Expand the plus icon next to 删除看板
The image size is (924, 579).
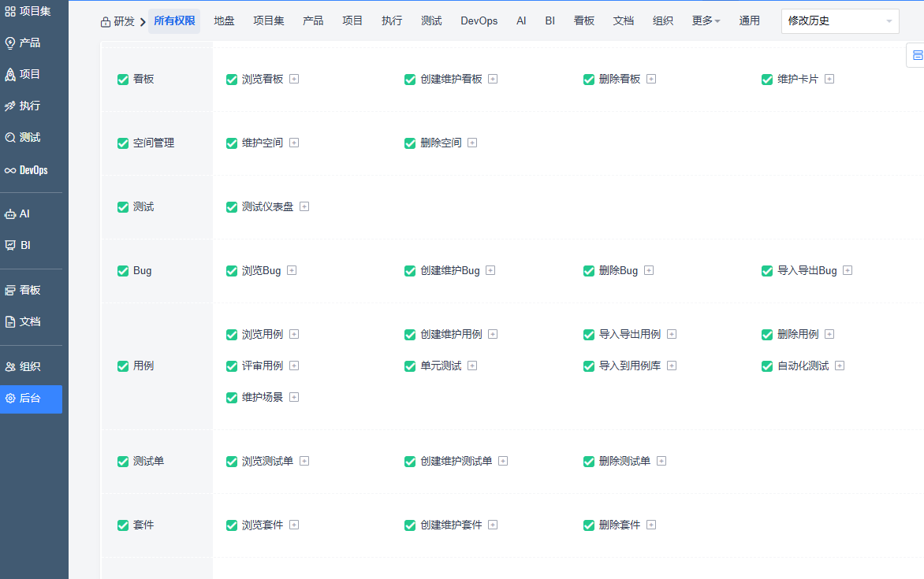coord(651,79)
